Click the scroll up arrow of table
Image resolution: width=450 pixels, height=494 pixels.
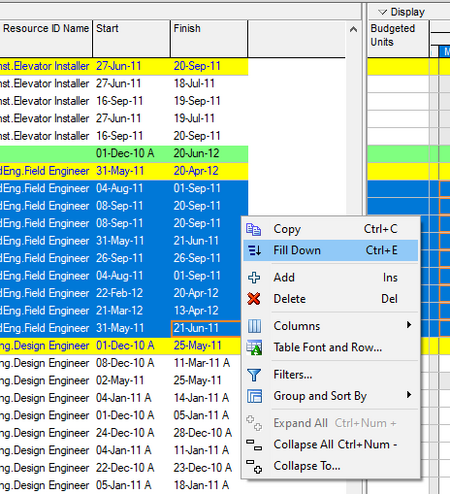[x=354, y=30]
